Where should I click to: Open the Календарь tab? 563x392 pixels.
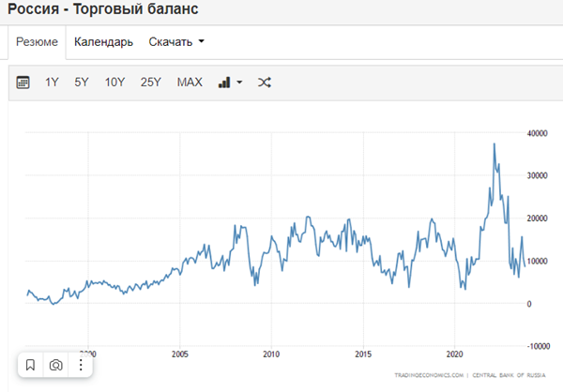tap(103, 42)
